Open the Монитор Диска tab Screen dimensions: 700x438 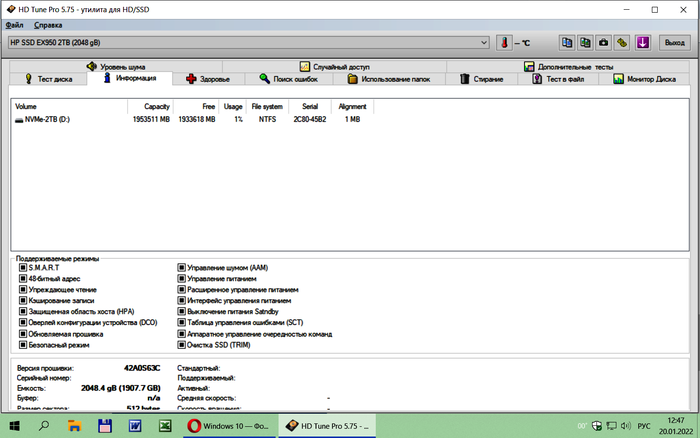tap(644, 79)
